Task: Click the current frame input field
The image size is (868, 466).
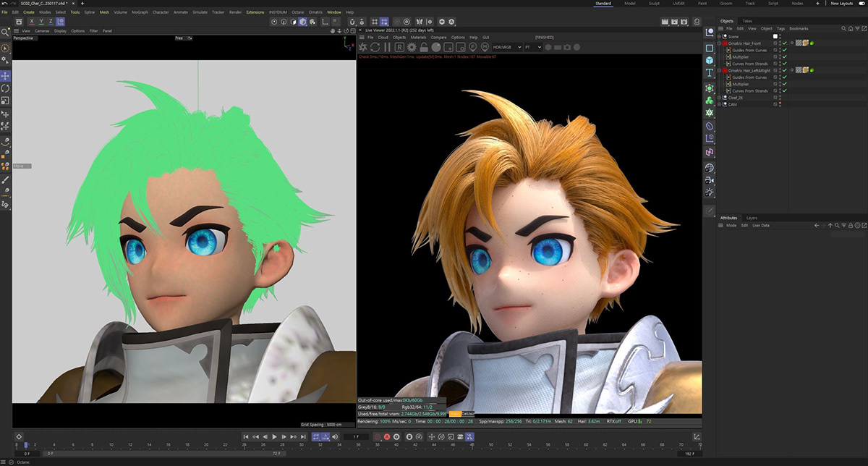Action: click(x=357, y=437)
